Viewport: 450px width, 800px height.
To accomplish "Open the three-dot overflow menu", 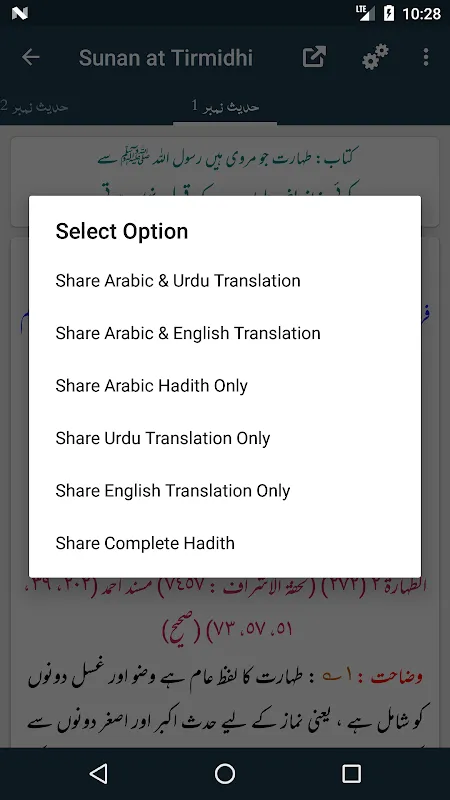I will tap(426, 57).
